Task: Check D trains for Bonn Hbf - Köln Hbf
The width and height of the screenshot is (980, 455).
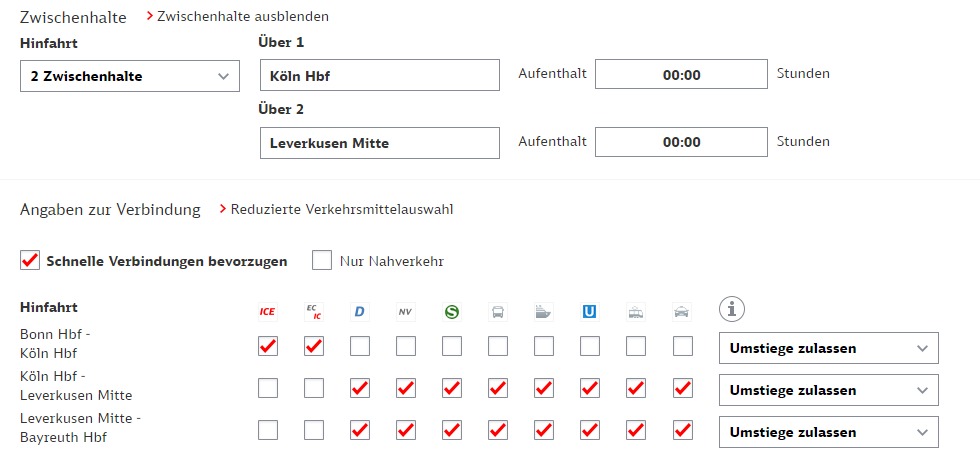Action: (x=359, y=346)
